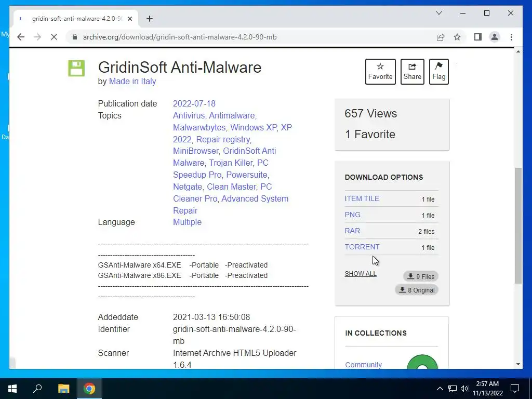Click the Chrome taskbar icon

89,389
